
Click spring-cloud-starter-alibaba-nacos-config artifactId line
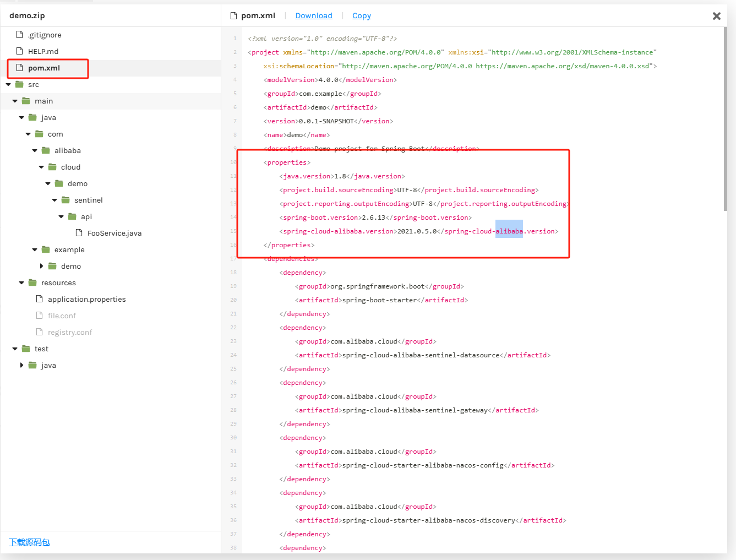pos(424,465)
